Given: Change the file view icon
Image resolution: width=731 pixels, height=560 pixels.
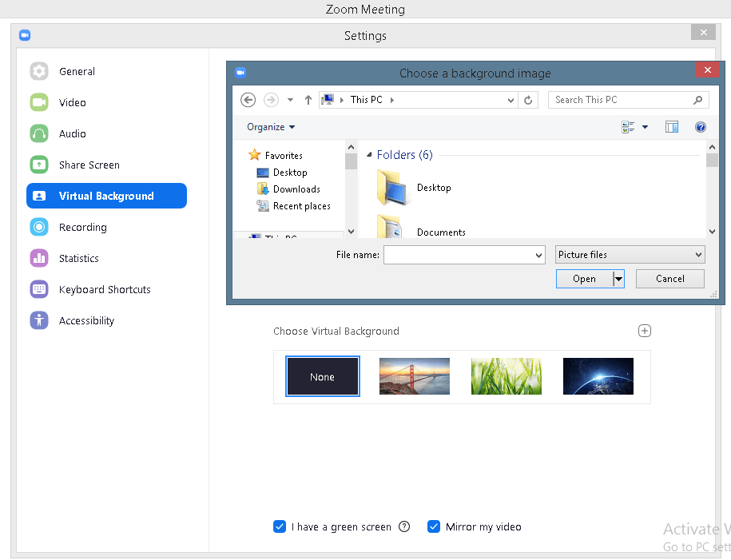Looking at the screenshot, I should 628,127.
